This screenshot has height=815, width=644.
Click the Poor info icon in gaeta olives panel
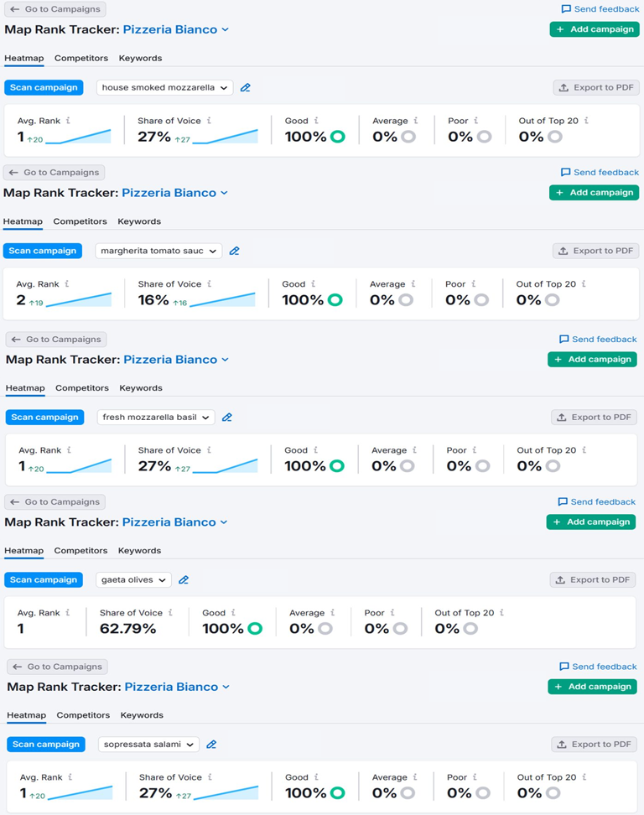pos(392,613)
